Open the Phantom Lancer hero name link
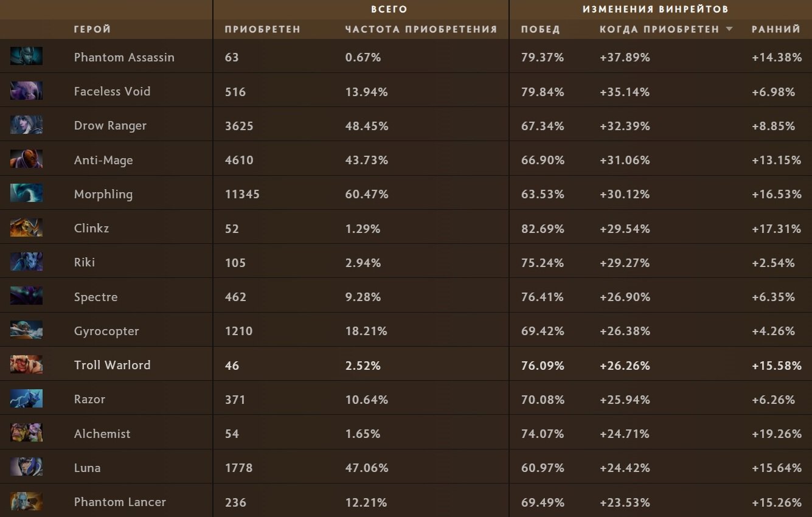This screenshot has height=517, width=812. click(x=120, y=502)
